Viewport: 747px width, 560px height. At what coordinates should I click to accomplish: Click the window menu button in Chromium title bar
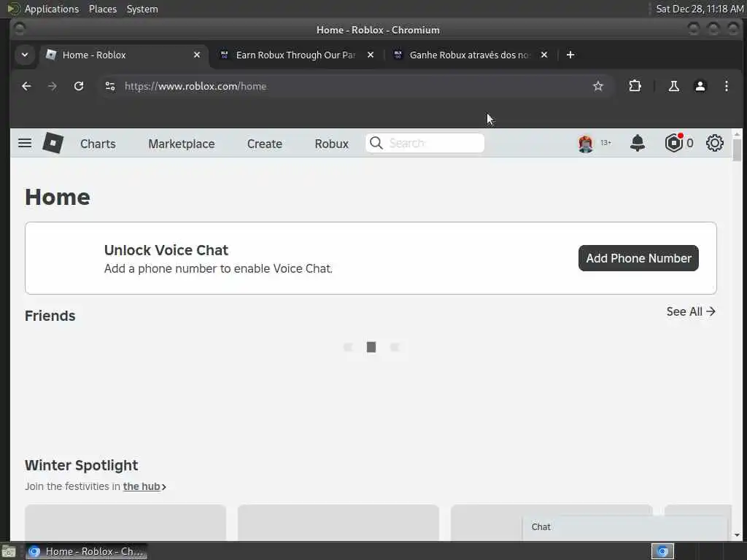(19, 29)
